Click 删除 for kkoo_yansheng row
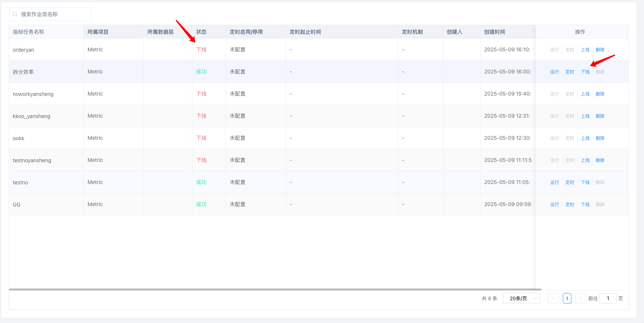The height and width of the screenshot is (323, 644). [600, 116]
